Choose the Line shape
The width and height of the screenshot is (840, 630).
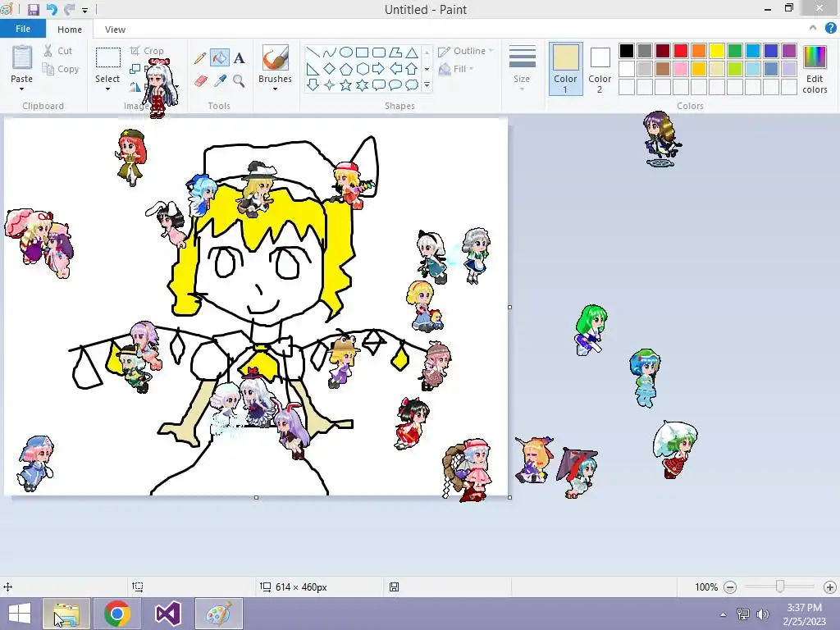(x=313, y=52)
